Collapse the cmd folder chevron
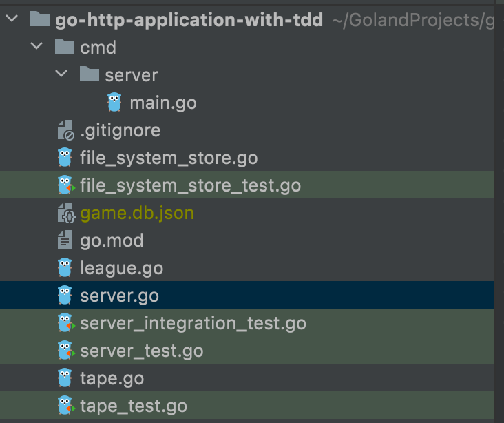 (36, 46)
